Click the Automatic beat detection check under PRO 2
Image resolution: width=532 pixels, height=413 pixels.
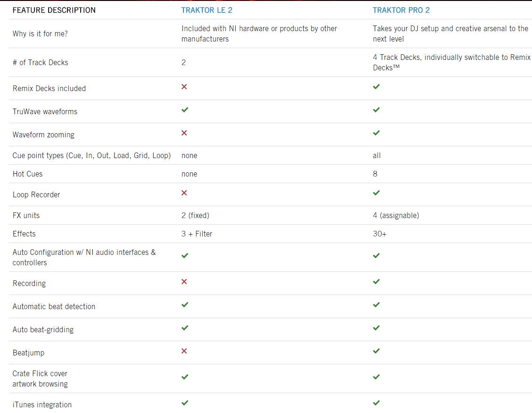(376, 305)
